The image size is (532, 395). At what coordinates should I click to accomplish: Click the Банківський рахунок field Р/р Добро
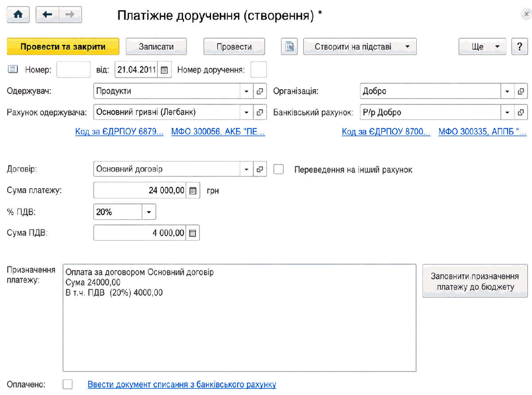[x=430, y=112]
